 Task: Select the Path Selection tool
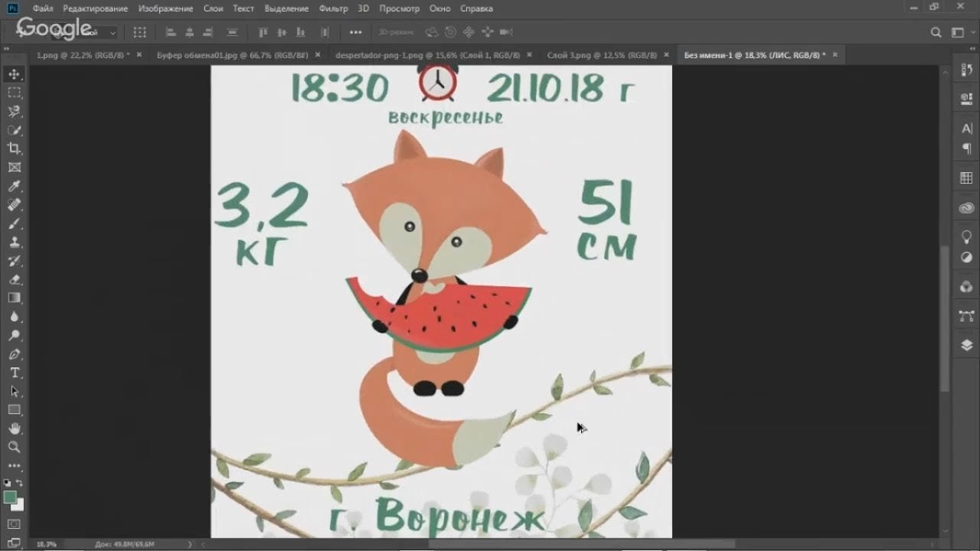coord(15,391)
